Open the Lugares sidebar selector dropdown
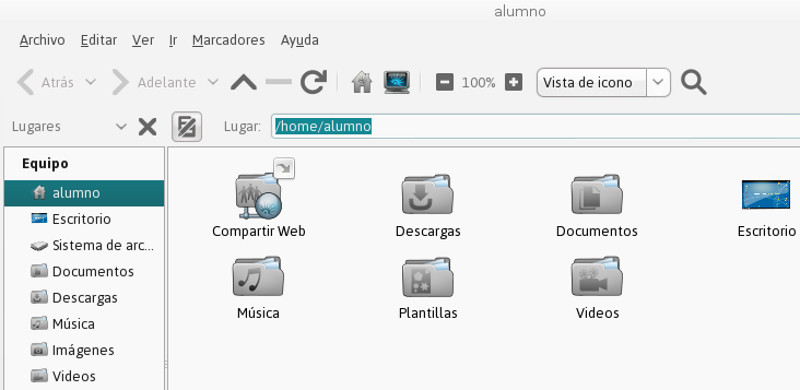This screenshot has width=800, height=390. click(x=69, y=127)
